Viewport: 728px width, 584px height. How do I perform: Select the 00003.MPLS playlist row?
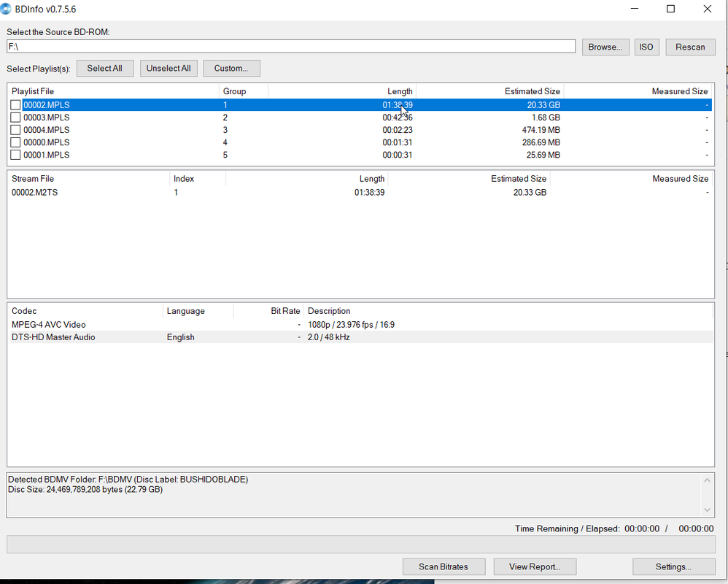point(360,118)
